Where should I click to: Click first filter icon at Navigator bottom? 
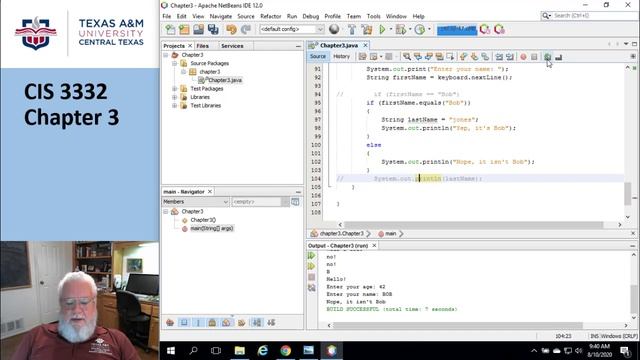point(170,322)
